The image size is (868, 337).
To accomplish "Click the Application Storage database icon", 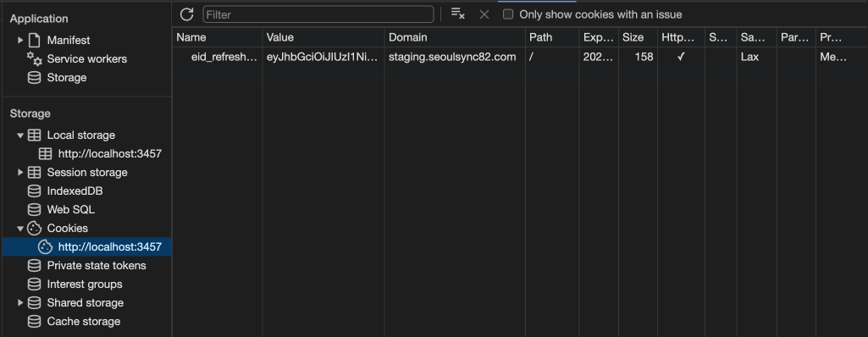I will tap(35, 77).
